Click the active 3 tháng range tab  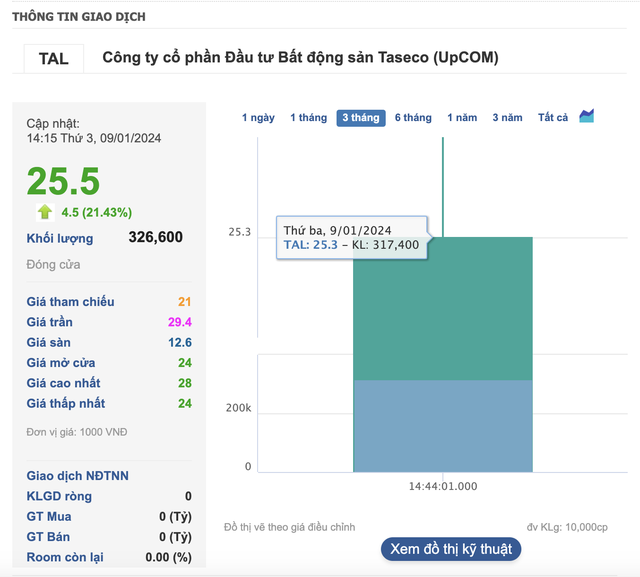coord(361,118)
